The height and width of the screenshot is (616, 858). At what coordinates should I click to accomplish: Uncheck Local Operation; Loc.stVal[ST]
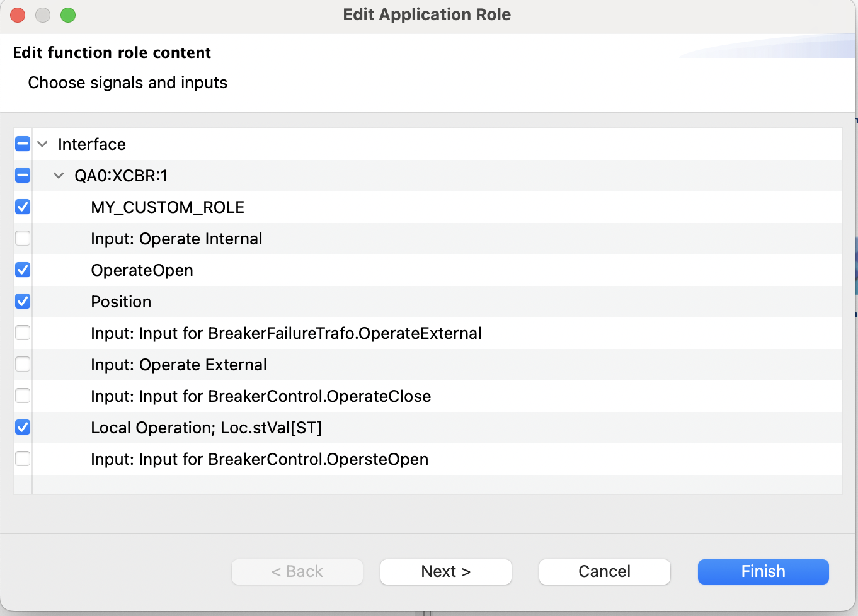[x=22, y=428]
